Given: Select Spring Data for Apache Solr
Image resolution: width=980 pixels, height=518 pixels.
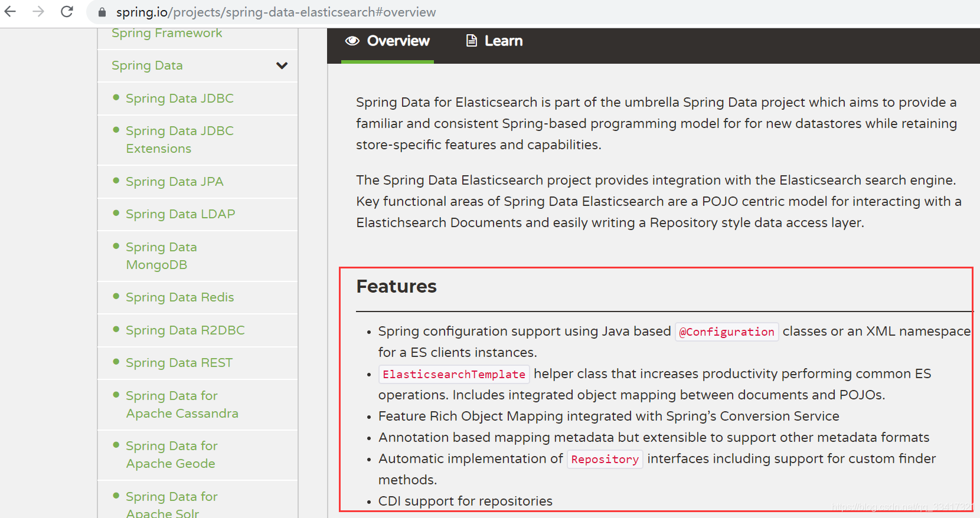Looking at the screenshot, I should (171, 504).
